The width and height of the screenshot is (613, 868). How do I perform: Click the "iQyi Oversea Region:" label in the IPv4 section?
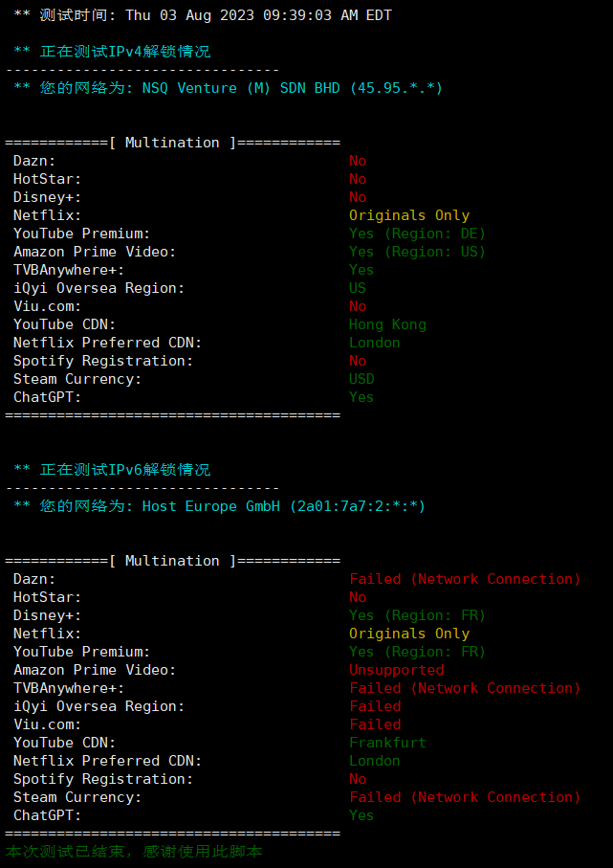coord(99,289)
